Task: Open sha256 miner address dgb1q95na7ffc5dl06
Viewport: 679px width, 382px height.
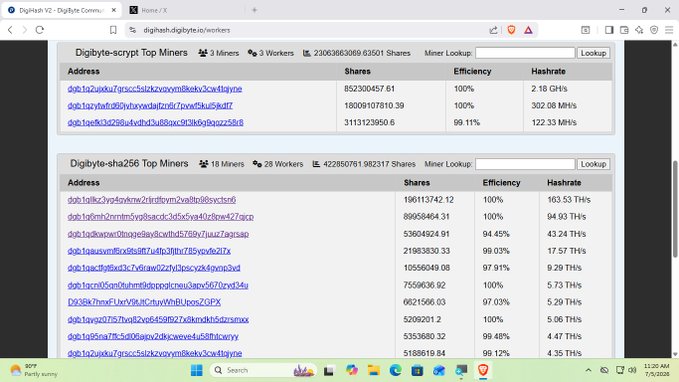Action: tap(153, 337)
